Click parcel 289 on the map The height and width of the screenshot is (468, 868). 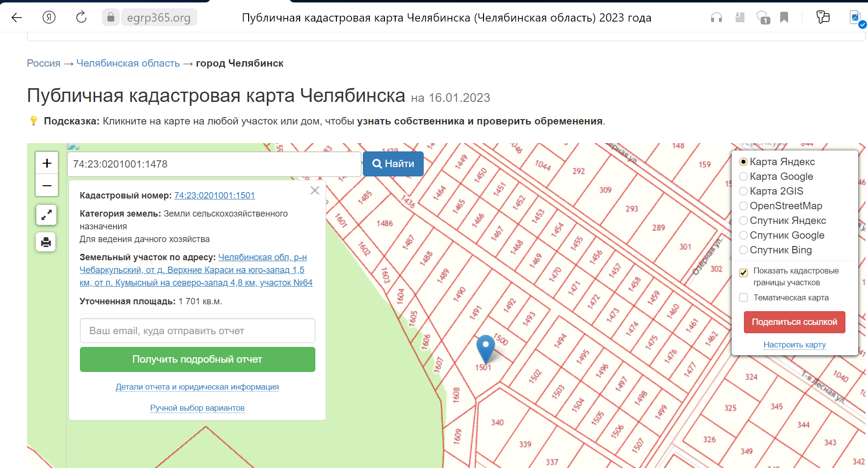point(659,227)
